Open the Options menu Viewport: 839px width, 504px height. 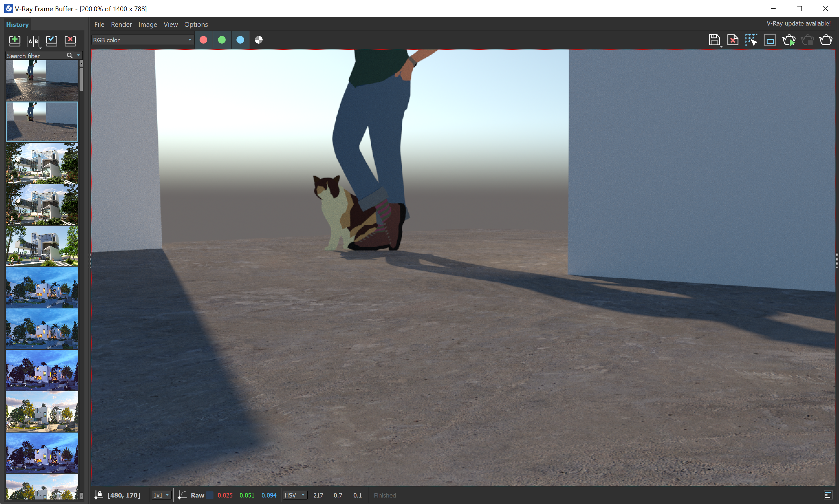point(196,25)
